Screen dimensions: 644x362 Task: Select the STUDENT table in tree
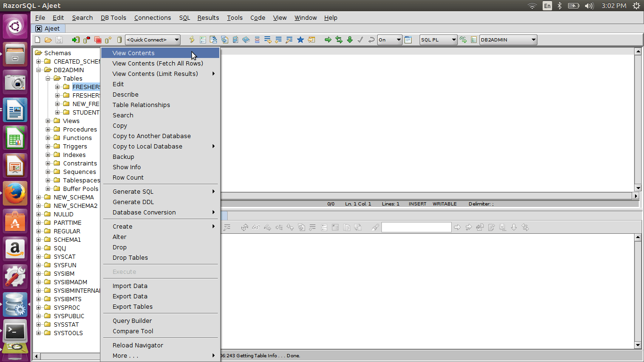coord(86,113)
